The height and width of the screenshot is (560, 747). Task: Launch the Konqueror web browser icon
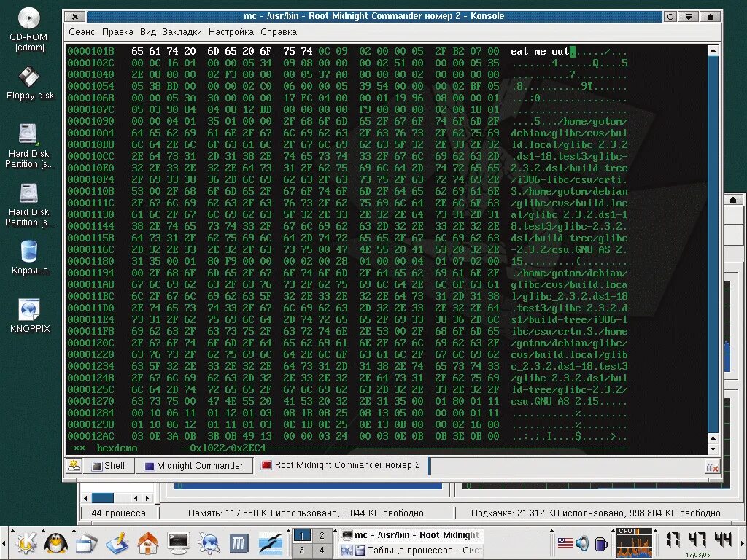pyautogui.click(x=209, y=543)
